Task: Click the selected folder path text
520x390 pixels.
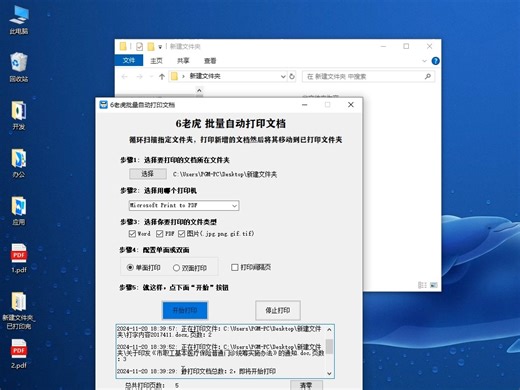Action: [x=225, y=174]
